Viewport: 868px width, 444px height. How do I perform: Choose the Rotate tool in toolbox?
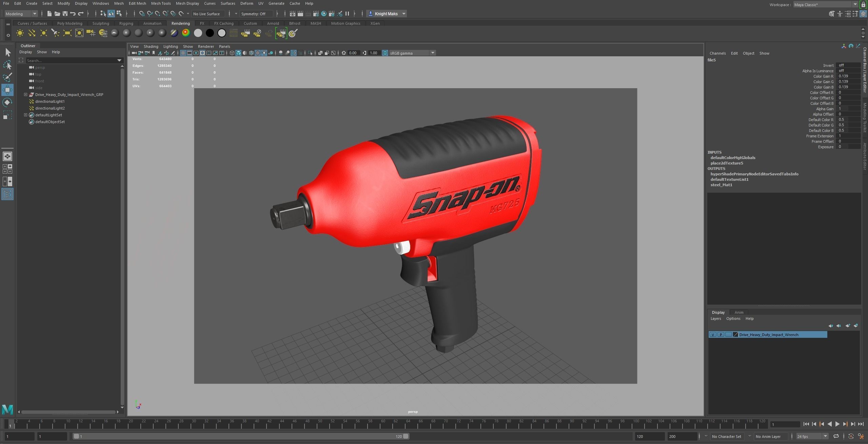pos(7,102)
